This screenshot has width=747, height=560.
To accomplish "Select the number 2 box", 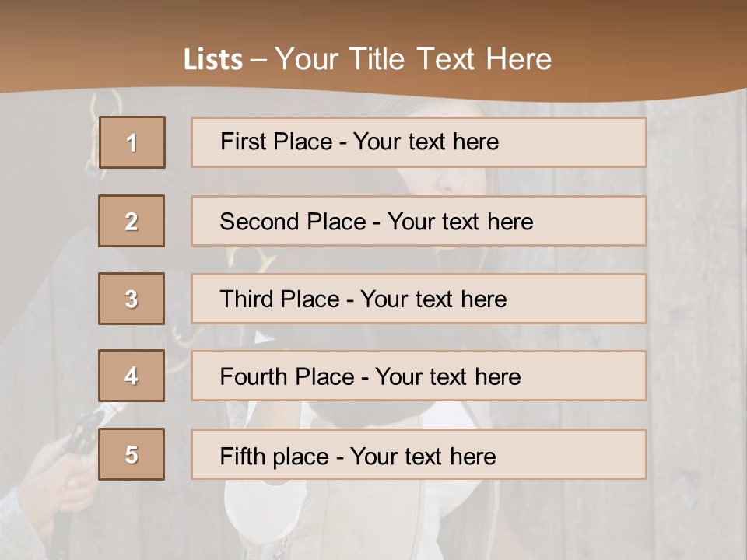I will [x=132, y=221].
